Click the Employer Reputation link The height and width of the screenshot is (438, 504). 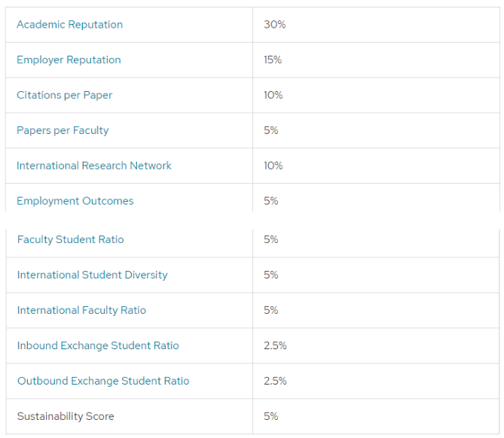coord(69,59)
